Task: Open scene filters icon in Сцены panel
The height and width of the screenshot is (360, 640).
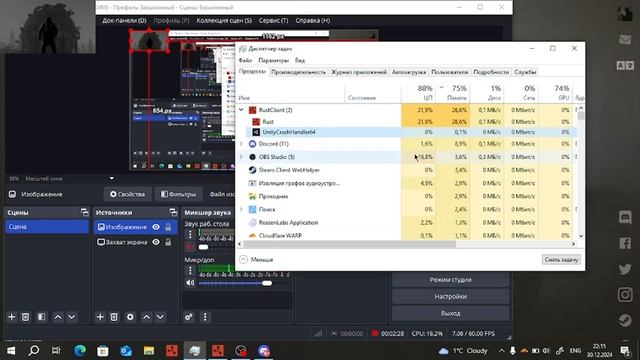Action: [x=41, y=317]
